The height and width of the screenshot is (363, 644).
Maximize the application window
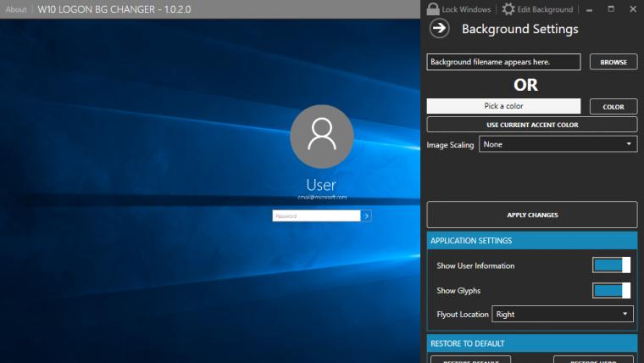[x=611, y=9]
